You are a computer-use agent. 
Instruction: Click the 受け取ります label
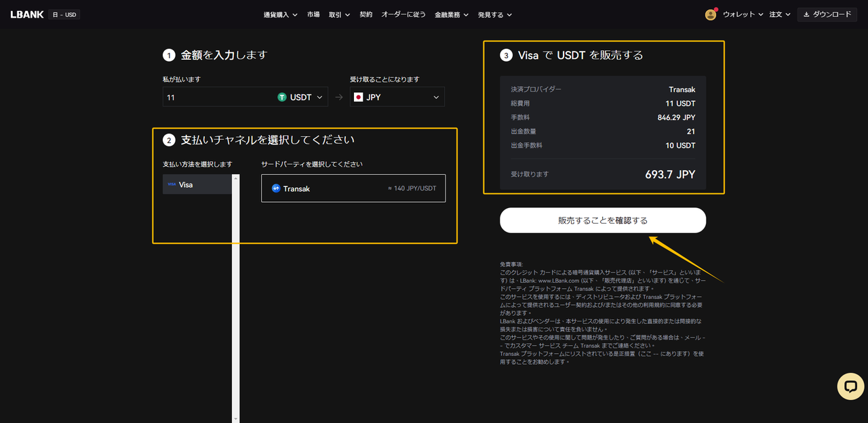[530, 174]
